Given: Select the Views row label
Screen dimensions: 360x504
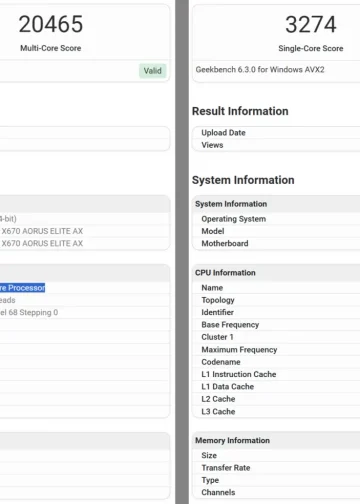Looking at the screenshot, I should (x=212, y=145).
